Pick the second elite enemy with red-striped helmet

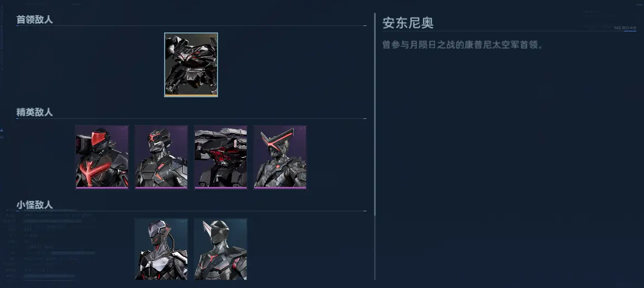[x=161, y=157]
